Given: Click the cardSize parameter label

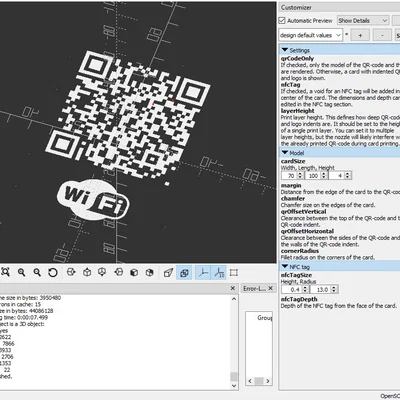Looking at the screenshot, I should (293, 161).
